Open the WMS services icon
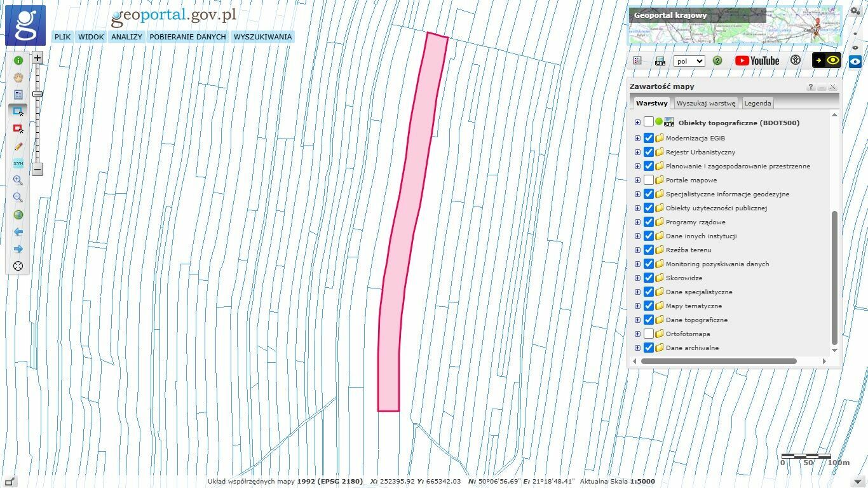Screen dimensions: 868x488 click(x=660, y=61)
